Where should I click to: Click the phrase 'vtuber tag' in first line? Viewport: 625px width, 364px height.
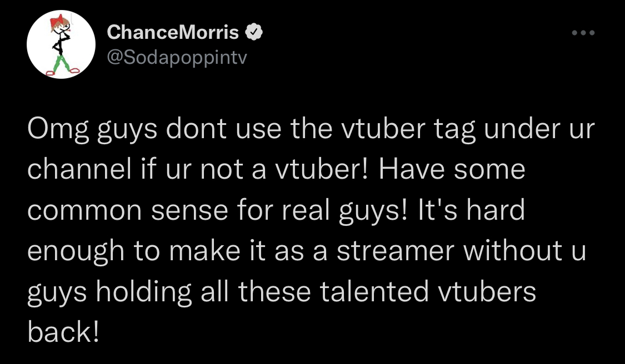(408, 130)
